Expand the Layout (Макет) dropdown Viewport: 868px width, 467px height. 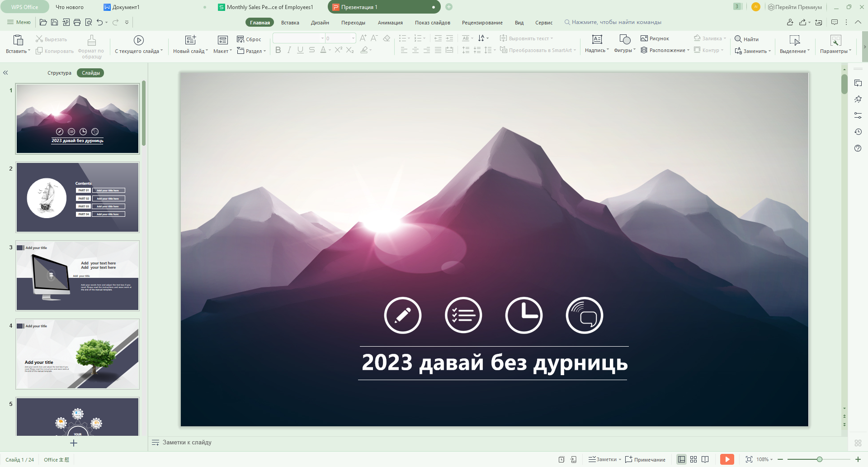(x=222, y=51)
